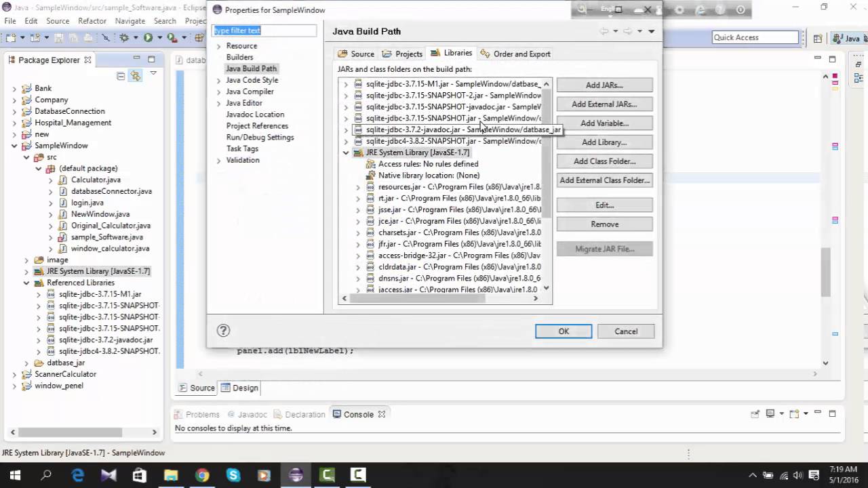Expand the Resource category in properties tree
The image size is (868, 488).
pyautogui.click(x=218, y=46)
